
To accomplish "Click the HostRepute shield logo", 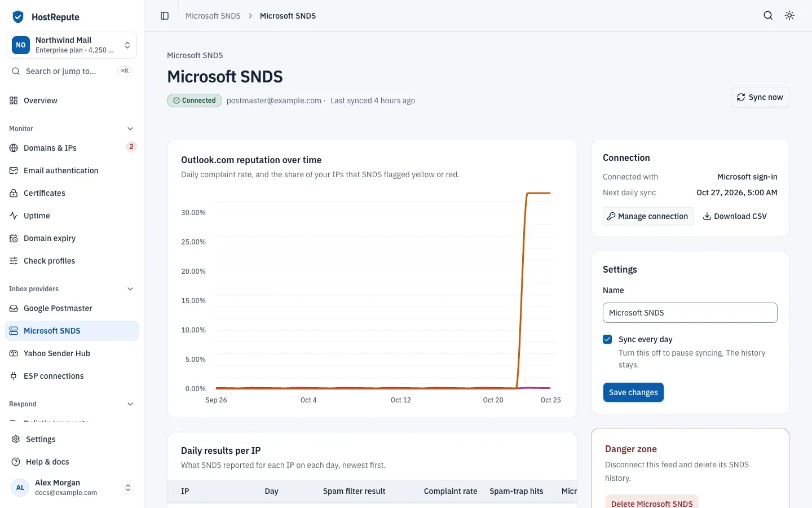I will pyautogui.click(x=18, y=17).
